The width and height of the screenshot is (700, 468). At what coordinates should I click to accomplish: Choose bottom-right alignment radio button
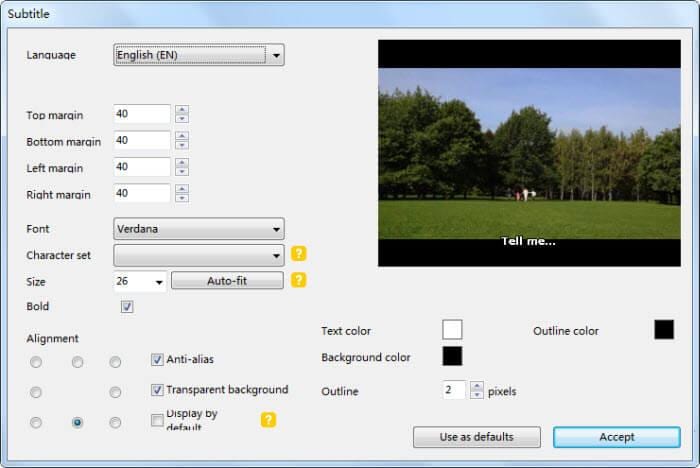115,422
